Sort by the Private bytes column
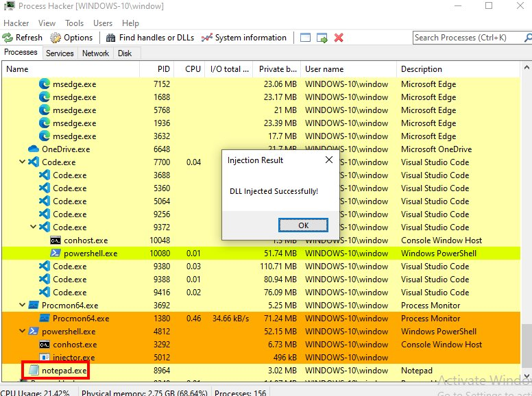Image resolution: width=532 pixels, height=396 pixels. [x=277, y=69]
